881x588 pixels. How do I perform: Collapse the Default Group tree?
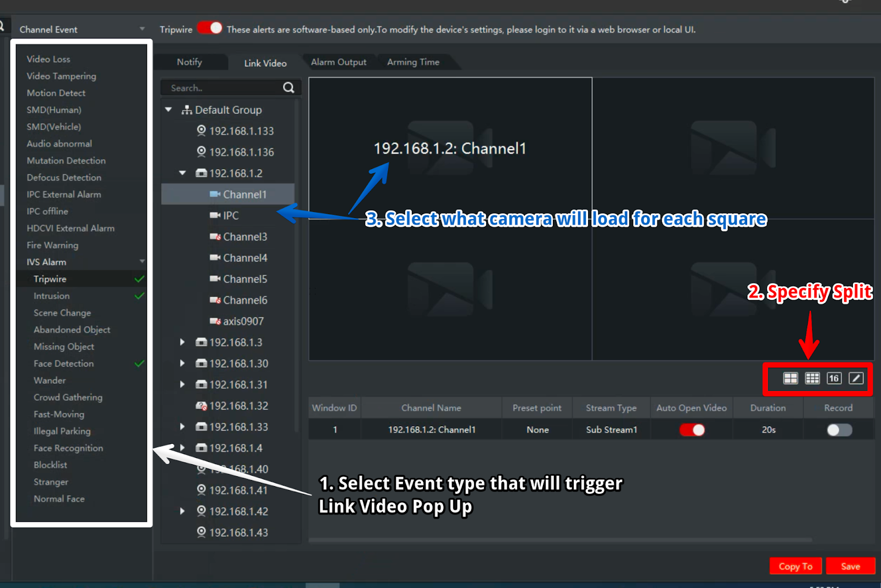point(168,110)
